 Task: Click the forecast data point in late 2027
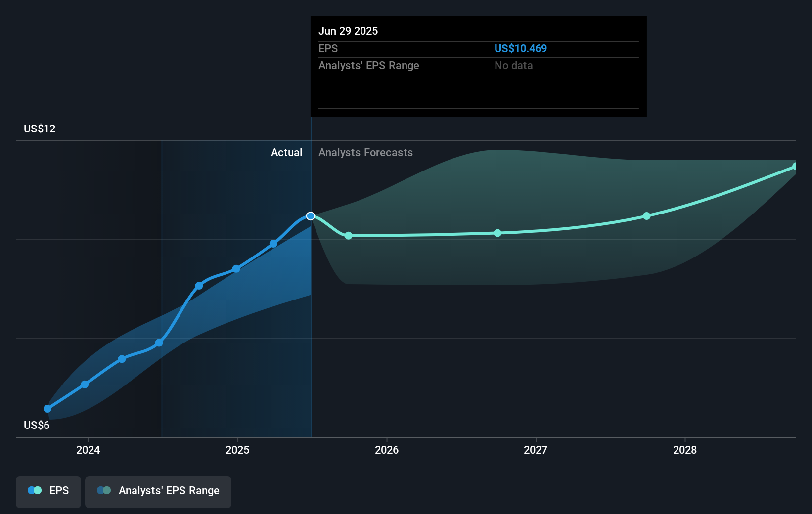pos(647,216)
